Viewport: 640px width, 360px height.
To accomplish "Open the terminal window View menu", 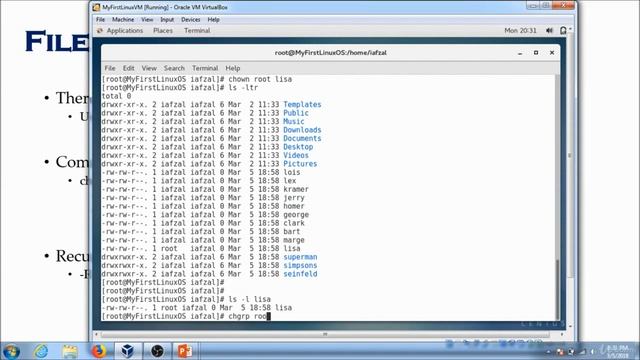I will point(149,68).
